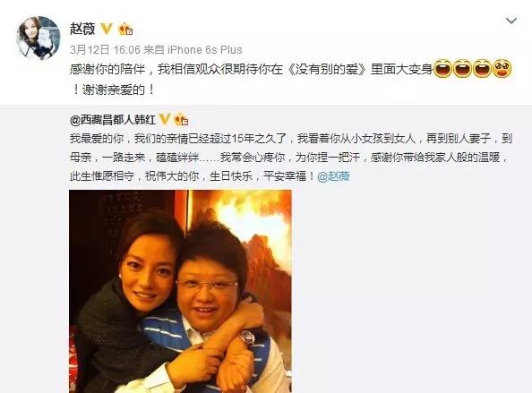Click the yellow V verified badge beside 赵薇

tap(107, 29)
